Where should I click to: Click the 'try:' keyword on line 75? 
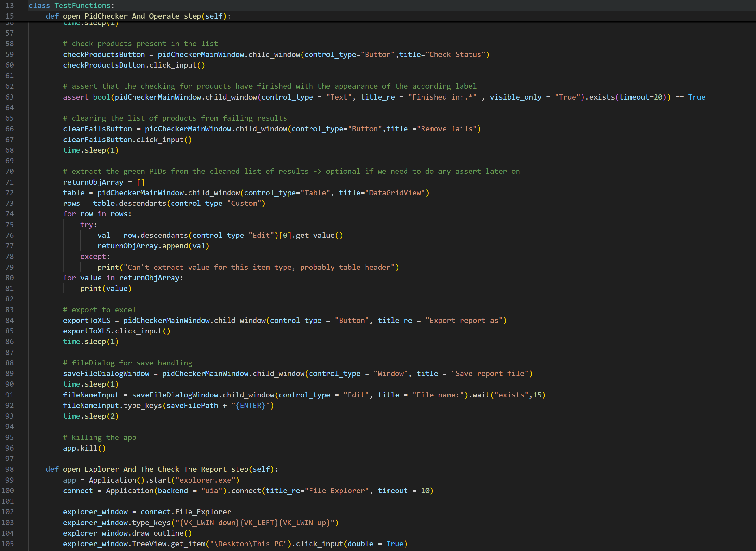[88, 225]
